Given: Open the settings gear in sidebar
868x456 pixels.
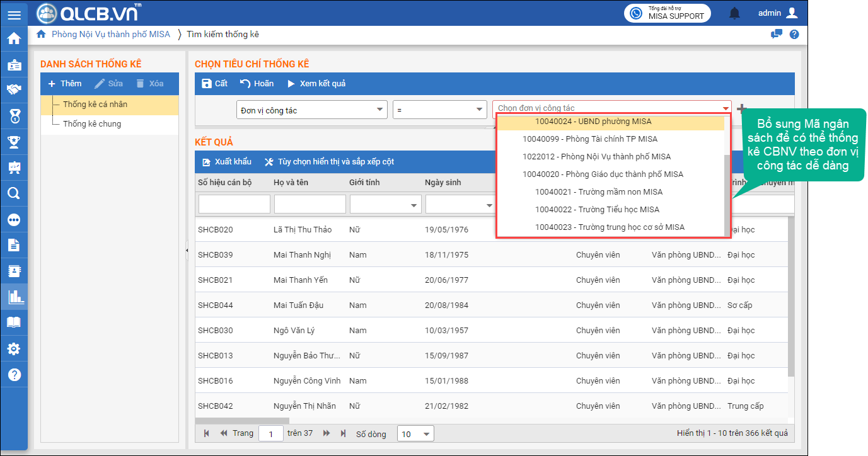Looking at the screenshot, I should point(14,349).
